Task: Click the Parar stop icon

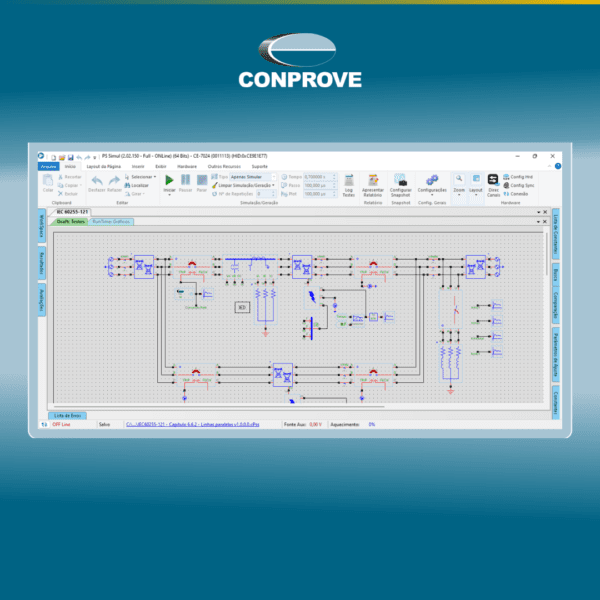Action: click(x=202, y=180)
